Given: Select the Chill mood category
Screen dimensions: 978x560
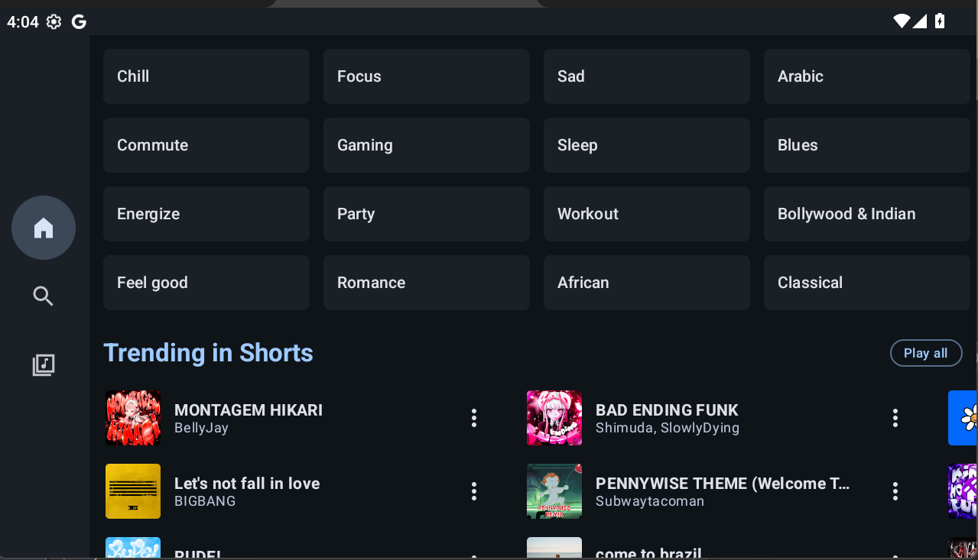Looking at the screenshot, I should tap(206, 76).
